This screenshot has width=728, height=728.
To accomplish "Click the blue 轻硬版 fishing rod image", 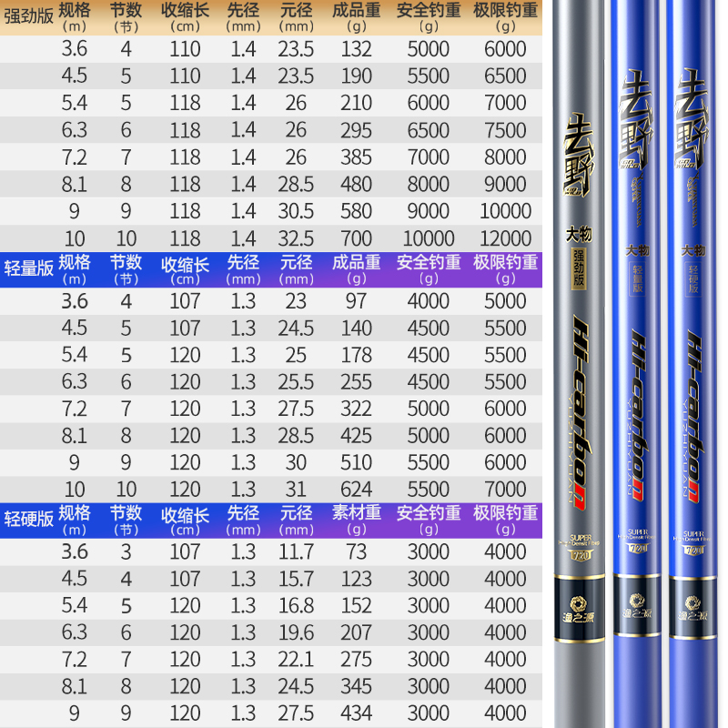I will click(x=693, y=364).
